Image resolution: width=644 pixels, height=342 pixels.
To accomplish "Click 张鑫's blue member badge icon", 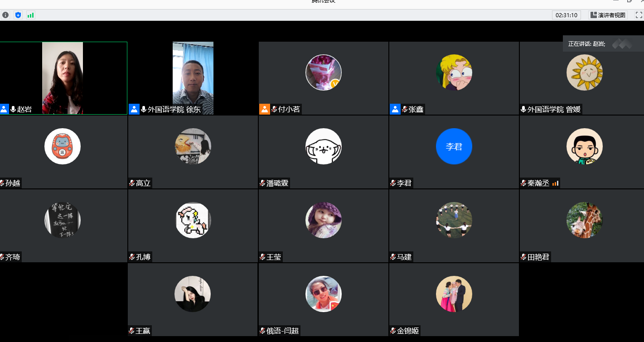I will 395,109.
